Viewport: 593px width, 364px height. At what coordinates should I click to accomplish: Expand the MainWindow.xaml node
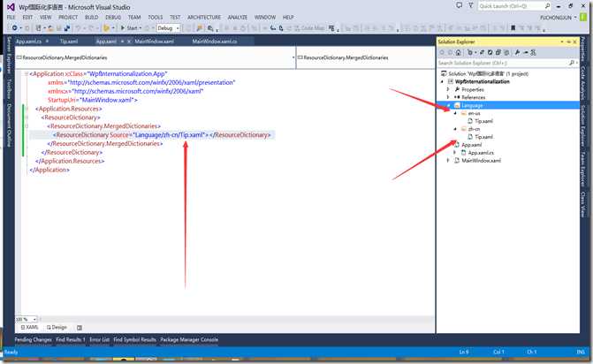point(448,161)
